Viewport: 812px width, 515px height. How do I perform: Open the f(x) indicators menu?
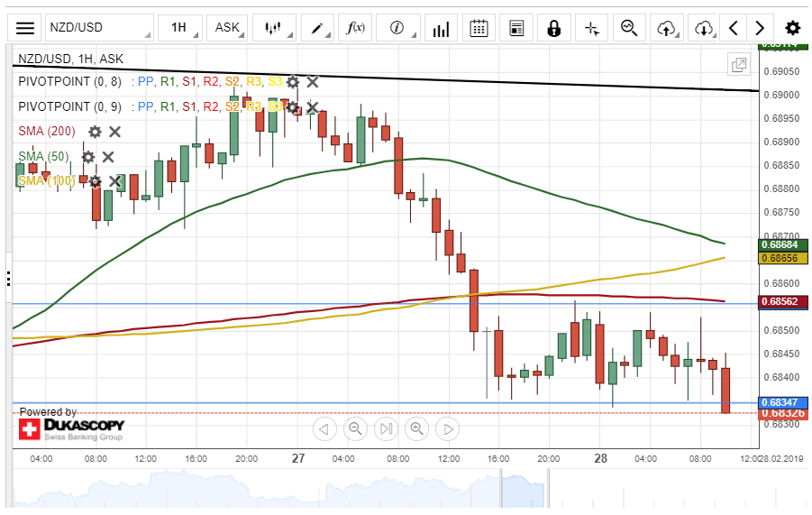[356, 28]
